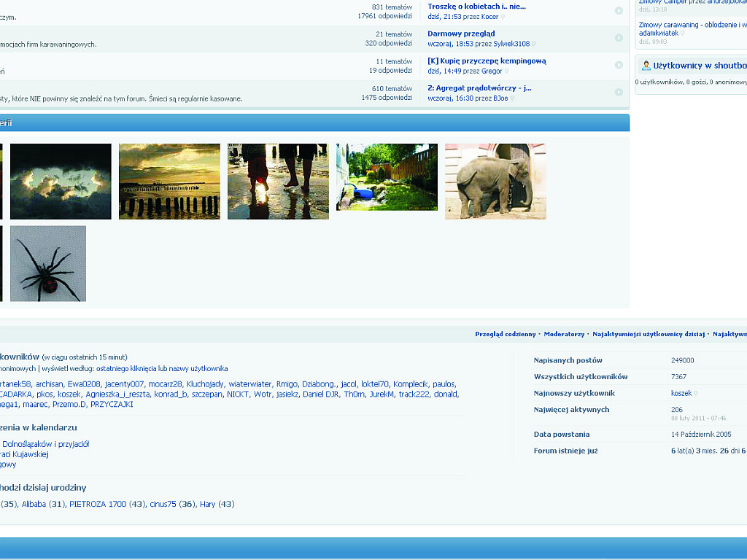
Task: Click the small profile icon next to Sylwek3108
Action: (533, 44)
